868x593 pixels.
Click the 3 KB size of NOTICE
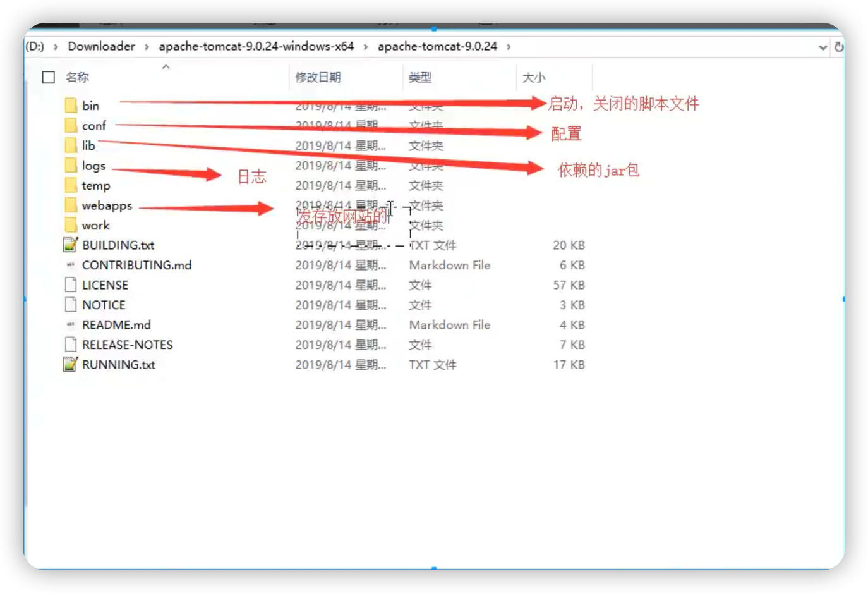tap(572, 305)
